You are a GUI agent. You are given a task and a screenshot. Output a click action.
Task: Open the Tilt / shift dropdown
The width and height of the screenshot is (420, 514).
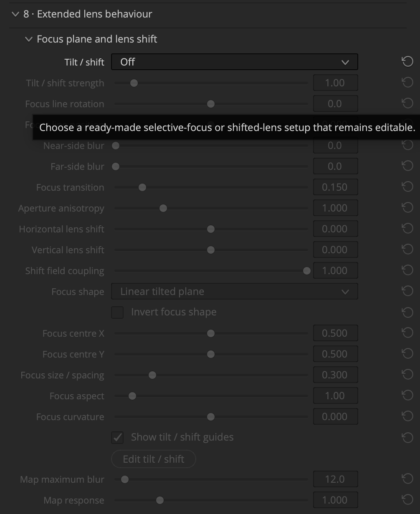235,62
